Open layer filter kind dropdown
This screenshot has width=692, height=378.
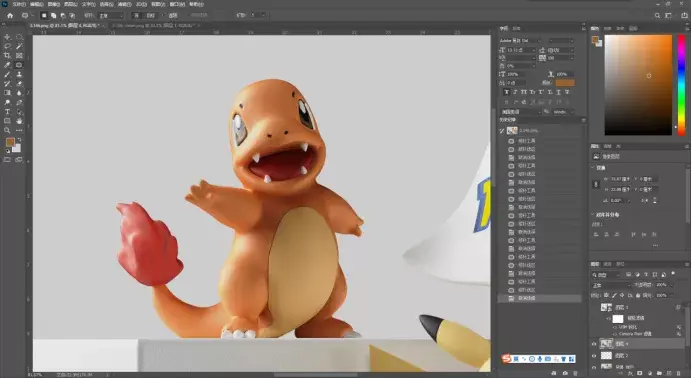click(x=607, y=275)
